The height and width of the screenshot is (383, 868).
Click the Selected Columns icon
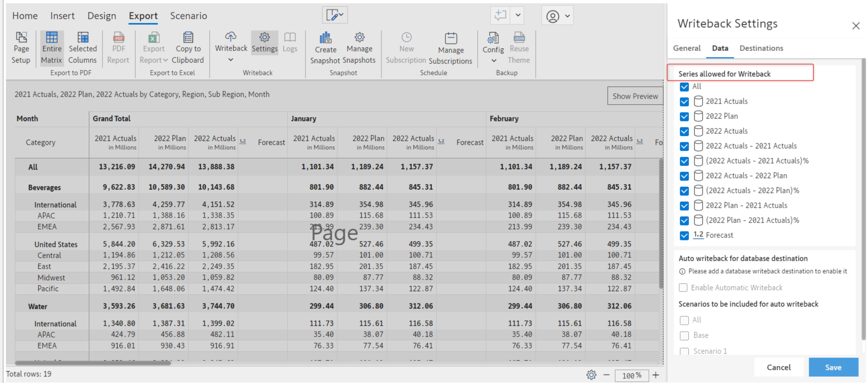point(83,38)
